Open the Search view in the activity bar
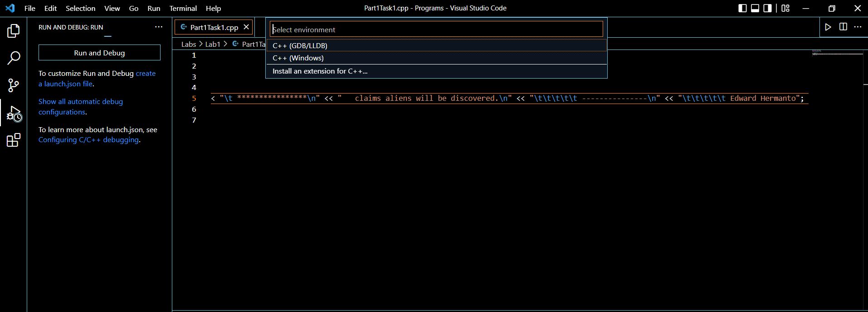This screenshot has width=868, height=312. tap(14, 58)
